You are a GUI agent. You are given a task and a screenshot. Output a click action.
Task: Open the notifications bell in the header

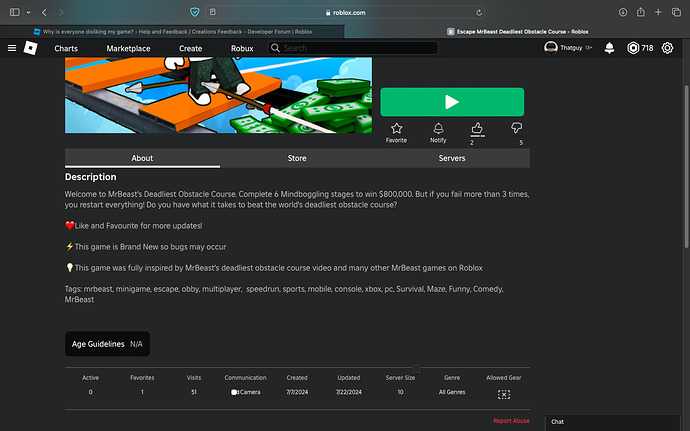coord(609,48)
